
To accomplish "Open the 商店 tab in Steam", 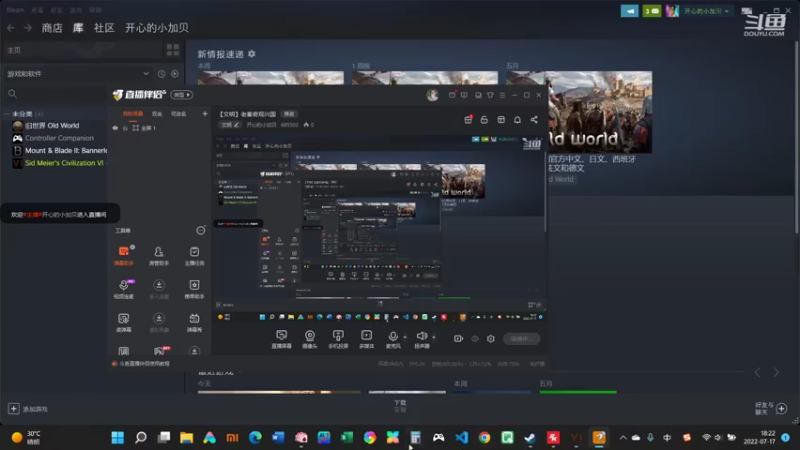I will [x=52, y=28].
